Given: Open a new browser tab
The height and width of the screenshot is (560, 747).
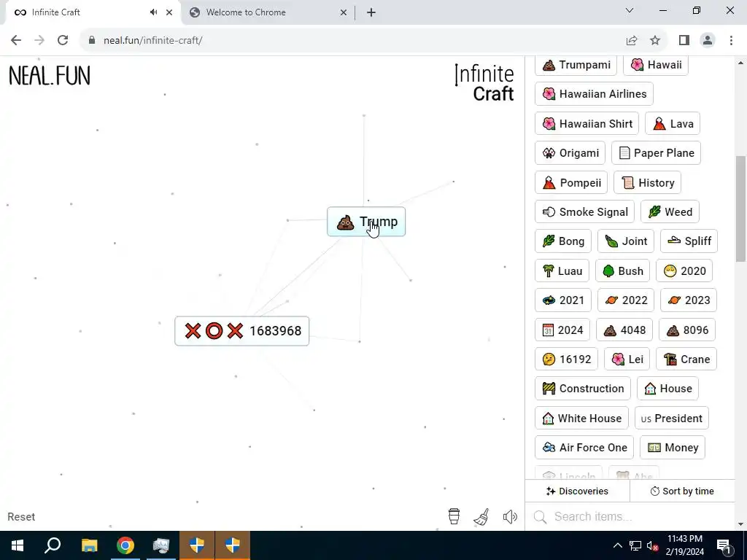Looking at the screenshot, I should pos(371,13).
